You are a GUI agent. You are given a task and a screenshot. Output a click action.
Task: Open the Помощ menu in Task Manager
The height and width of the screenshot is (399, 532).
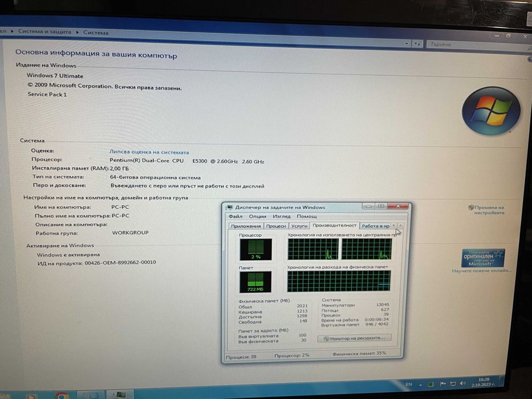pyautogui.click(x=307, y=216)
